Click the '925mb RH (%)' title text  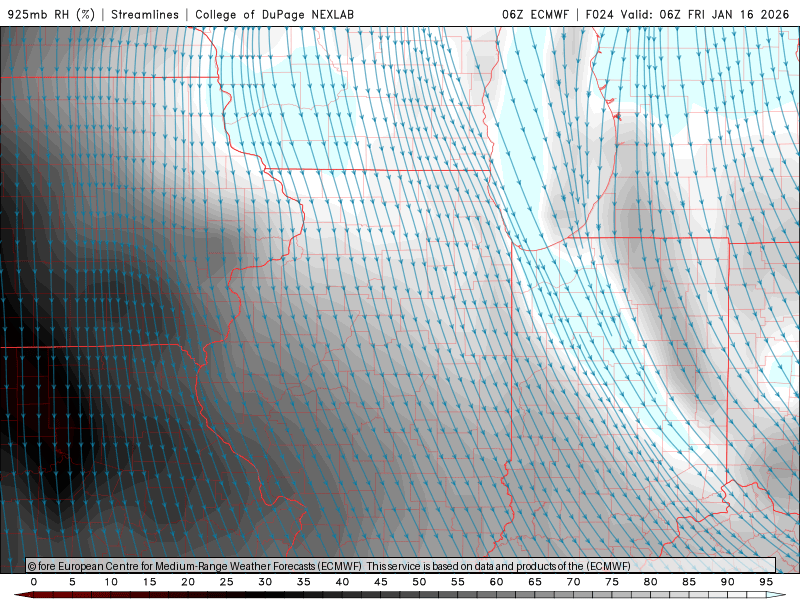[52, 14]
